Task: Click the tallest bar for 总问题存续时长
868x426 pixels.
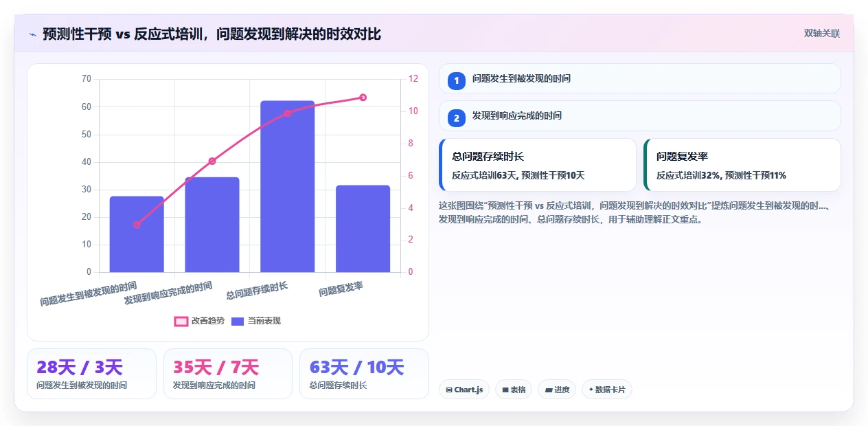Action: point(287,186)
